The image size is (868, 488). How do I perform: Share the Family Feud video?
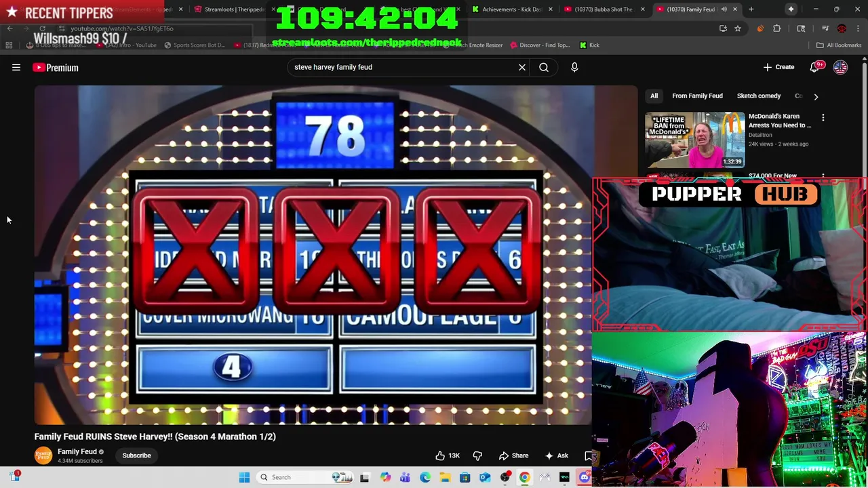(x=513, y=455)
